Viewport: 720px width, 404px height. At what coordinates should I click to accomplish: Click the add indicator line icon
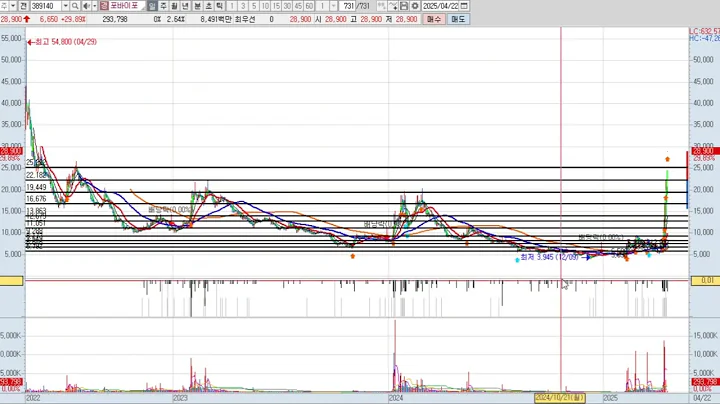[x=393, y=6]
